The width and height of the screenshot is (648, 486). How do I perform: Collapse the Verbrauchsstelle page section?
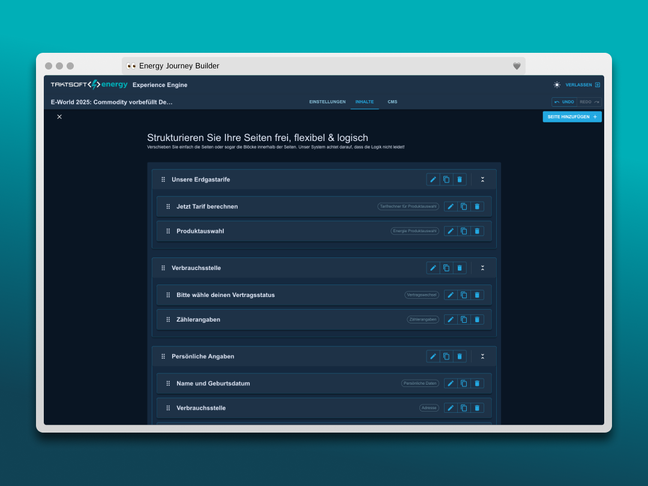482,268
